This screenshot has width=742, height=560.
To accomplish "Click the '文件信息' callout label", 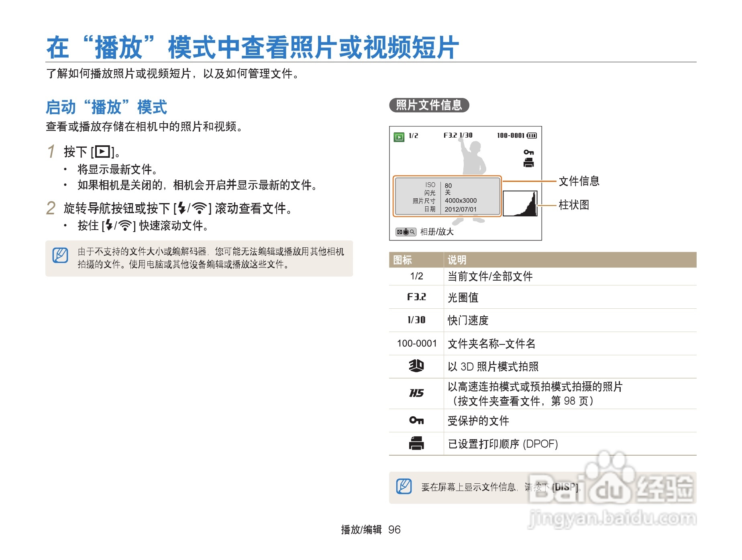I will pos(579,181).
